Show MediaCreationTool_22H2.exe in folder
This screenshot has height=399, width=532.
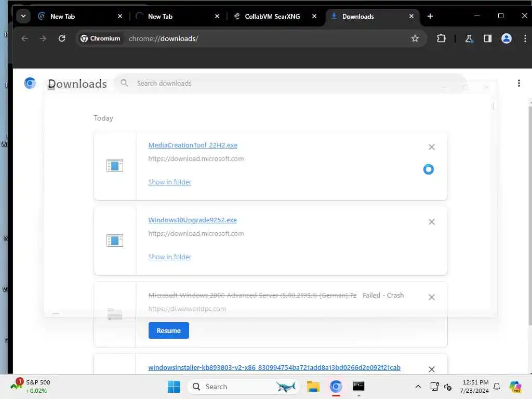[170, 182]
